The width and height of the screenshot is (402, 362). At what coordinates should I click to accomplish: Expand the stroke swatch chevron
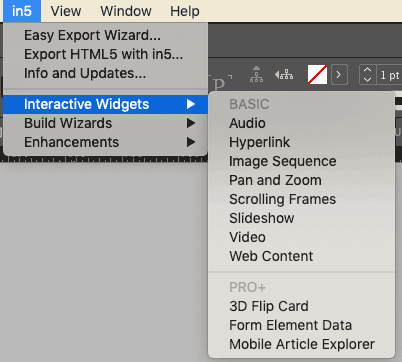(x=339, y=74)
